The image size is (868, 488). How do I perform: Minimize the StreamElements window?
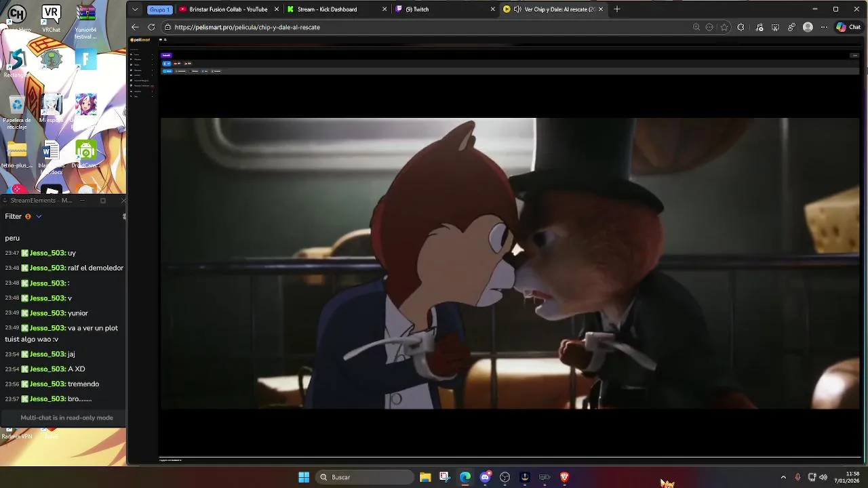click(x=83, y=201)
